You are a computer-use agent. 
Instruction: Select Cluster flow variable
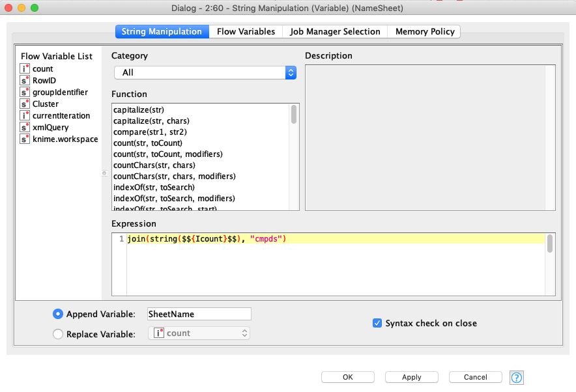(x=46, y=104)
